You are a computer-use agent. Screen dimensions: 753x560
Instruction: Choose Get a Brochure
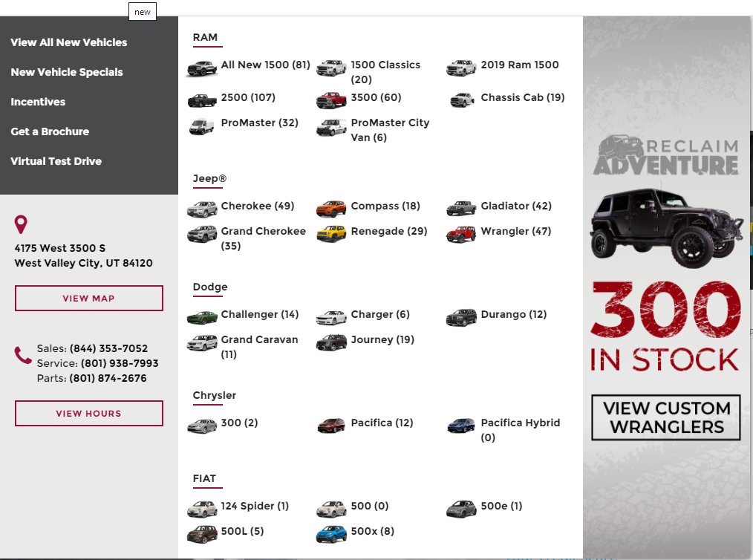[x=50, y=131]
